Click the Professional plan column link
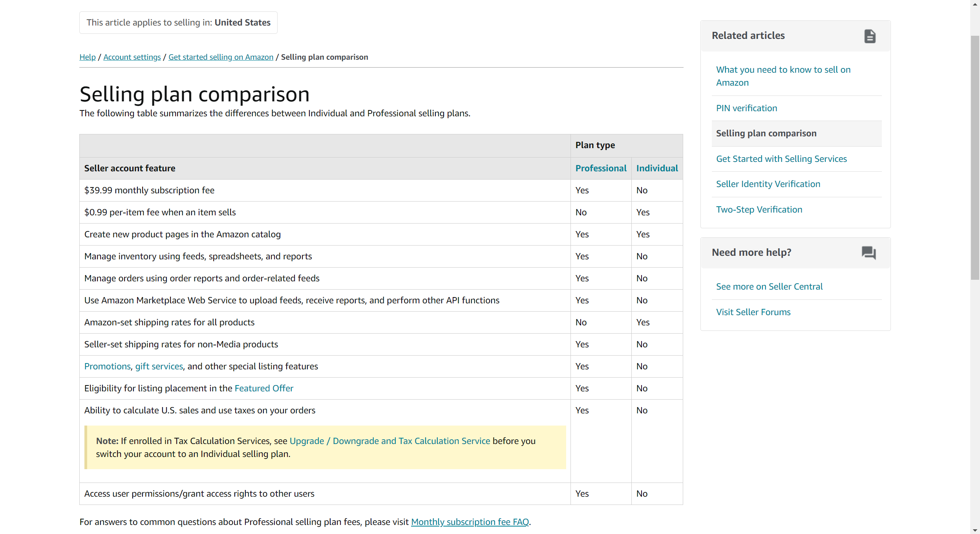980x534 pixels. [x=601, y=168]
